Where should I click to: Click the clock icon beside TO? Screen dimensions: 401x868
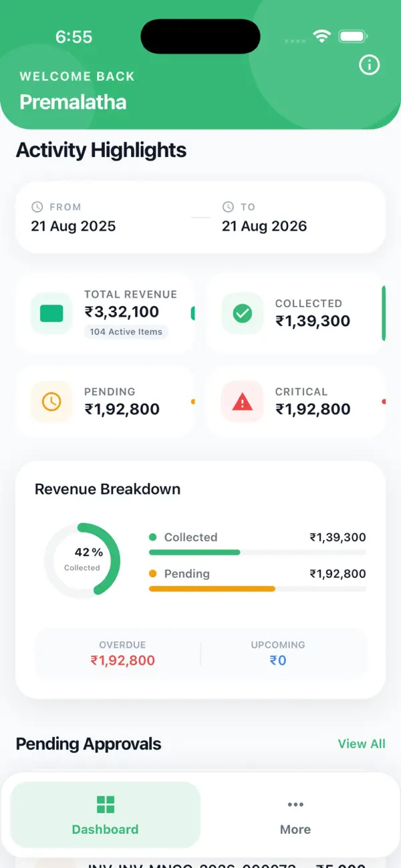(x=229, y=207)
